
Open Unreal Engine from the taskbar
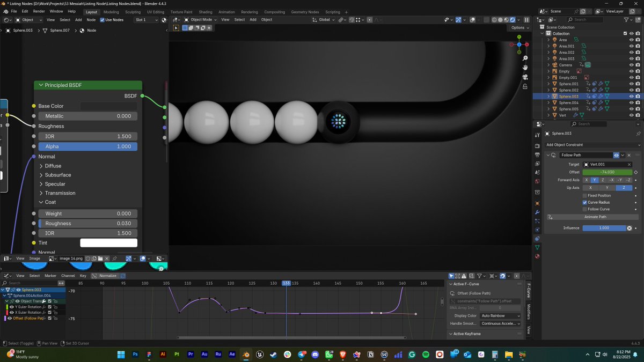(260, 354)
